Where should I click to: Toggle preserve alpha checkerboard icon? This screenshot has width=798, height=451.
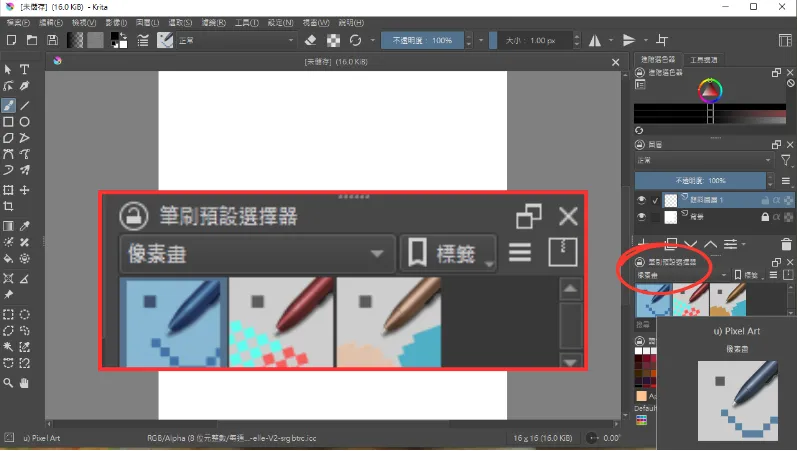333,40
